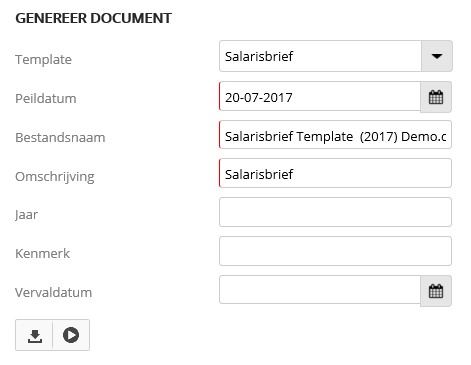This screenshot has height=365, width=471.
Task: Click the Peildatum field with 20-07-2017
Action: coord(320,97)
